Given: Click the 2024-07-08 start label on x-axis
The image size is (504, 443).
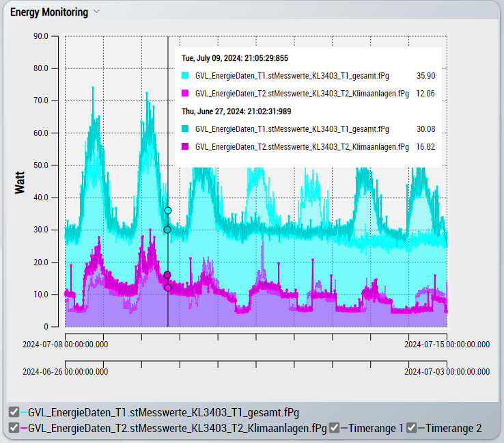Looking at the screenshot, I should click(66, 345).
